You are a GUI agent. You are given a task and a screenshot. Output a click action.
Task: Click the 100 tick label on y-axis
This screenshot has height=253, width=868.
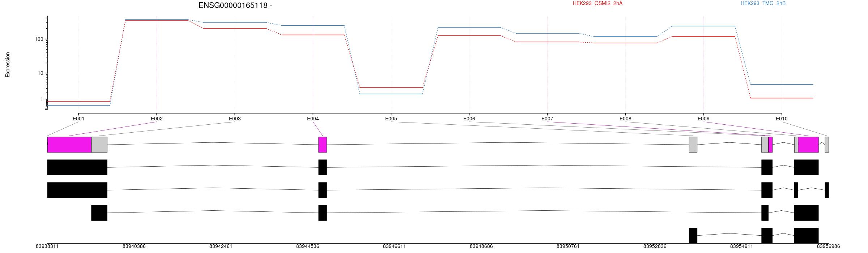point(39,39)
